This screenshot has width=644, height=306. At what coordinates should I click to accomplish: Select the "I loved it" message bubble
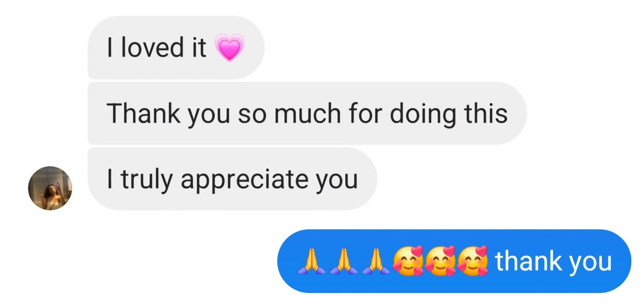tap(176, 47)
